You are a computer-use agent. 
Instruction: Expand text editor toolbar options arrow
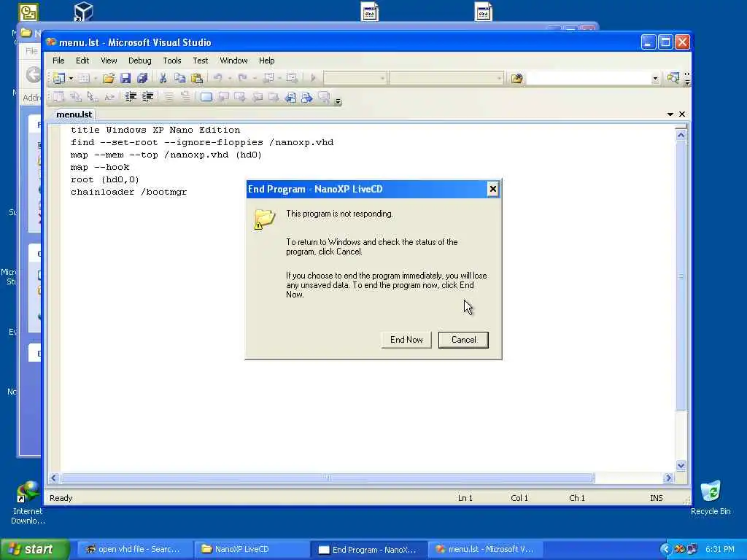tap(338, 101)
